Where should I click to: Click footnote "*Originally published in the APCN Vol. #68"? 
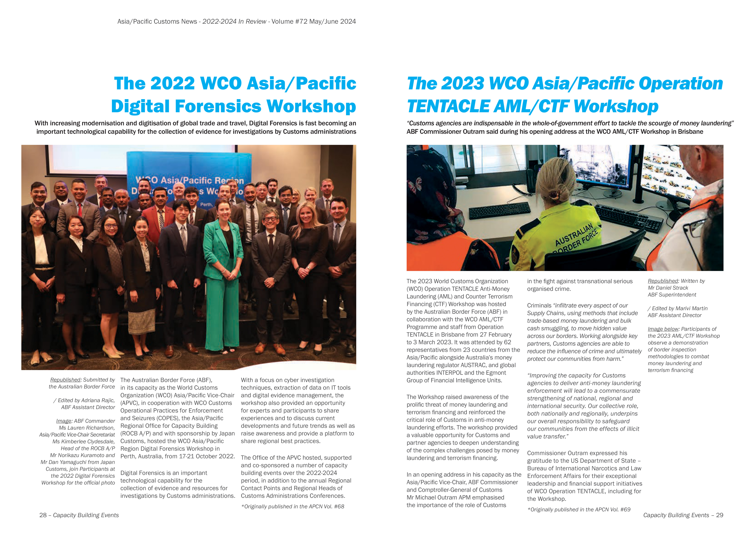pyautogui.click(x=293, y=506)
